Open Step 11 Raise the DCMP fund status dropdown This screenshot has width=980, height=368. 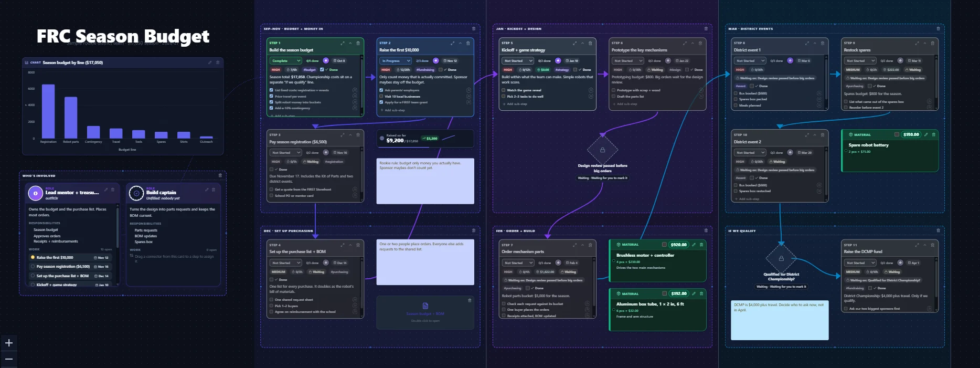pyautogui.click(x=860, y=263)
